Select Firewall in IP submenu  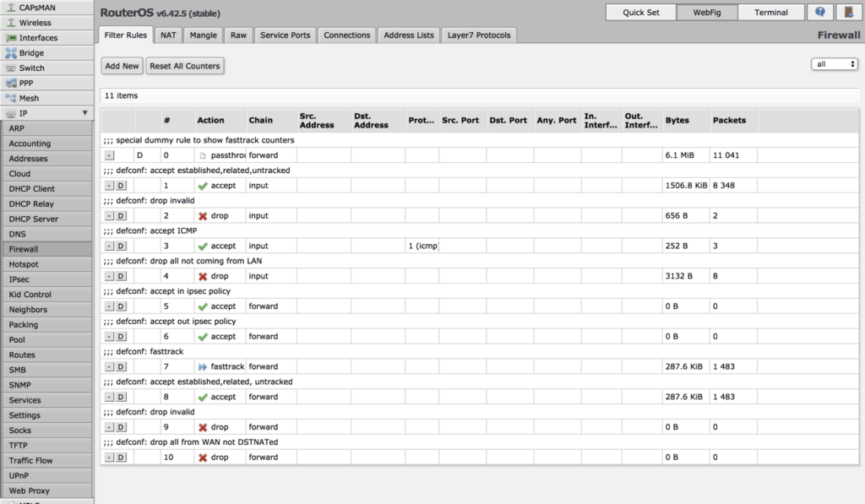pos(47,249)
